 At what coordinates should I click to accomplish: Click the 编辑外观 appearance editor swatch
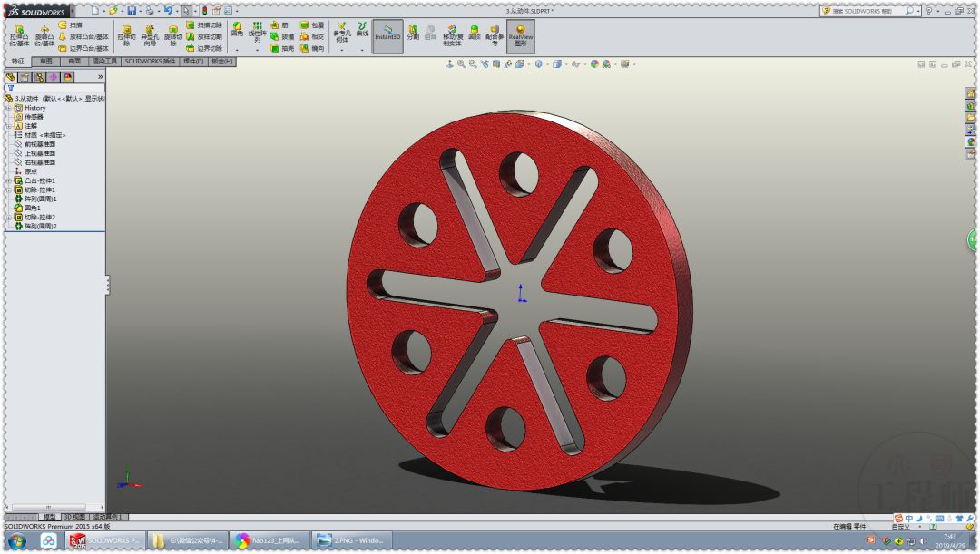593,64
